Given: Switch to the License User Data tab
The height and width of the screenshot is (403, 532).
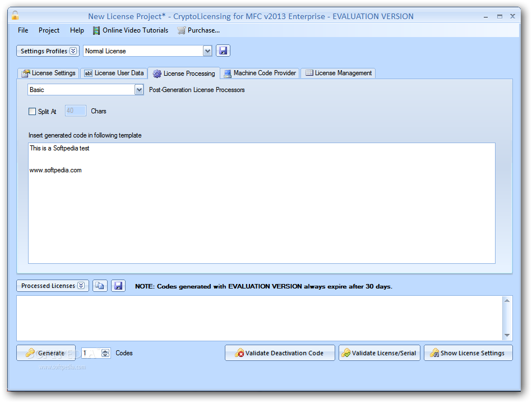Looking at the screenshot, I should coord(114,73).
